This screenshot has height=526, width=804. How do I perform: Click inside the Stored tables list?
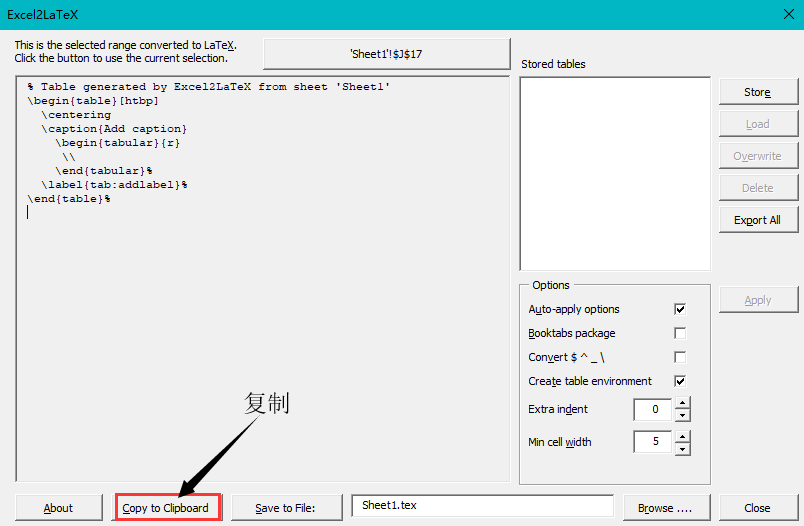(615, 174)
